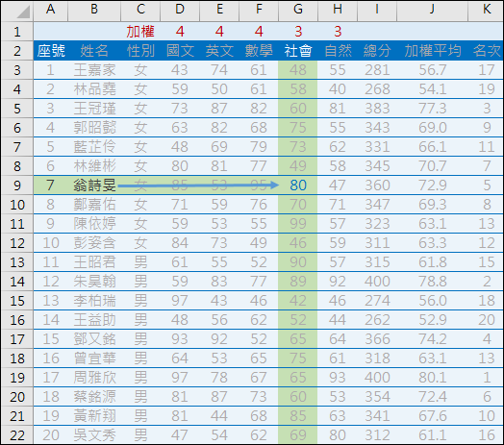The image size is (504, 445).
Task: Select the name cell 黃新翔
Action: 94,416
